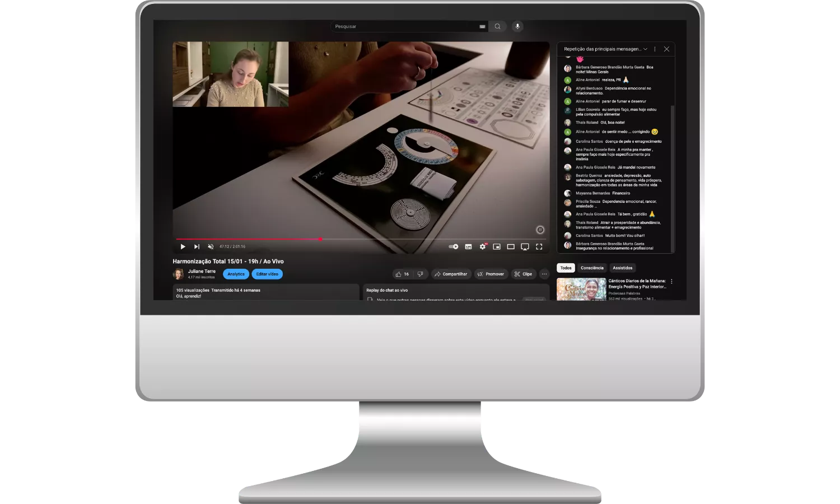This screenshot has height=504, width=840.
Task: Click Aline Antoniel's avatar beside 'realeza, PR'
Action: [x=567, y=80]
